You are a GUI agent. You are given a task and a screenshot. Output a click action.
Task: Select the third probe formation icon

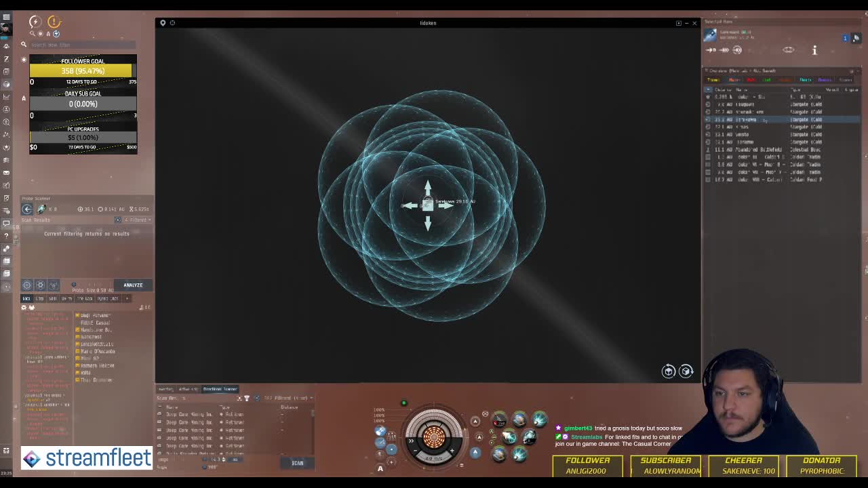(53, 285)
